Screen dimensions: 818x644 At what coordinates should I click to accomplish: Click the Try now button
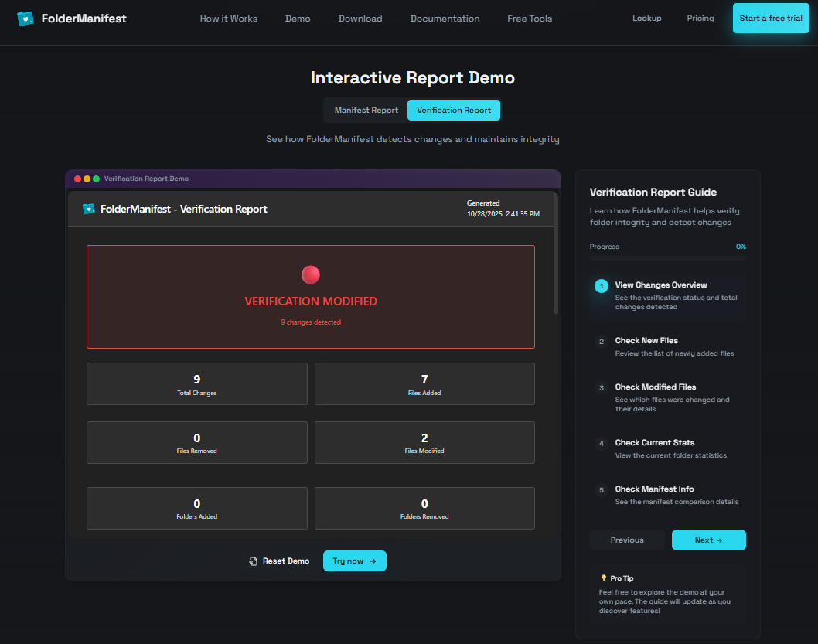pos(354,561)
